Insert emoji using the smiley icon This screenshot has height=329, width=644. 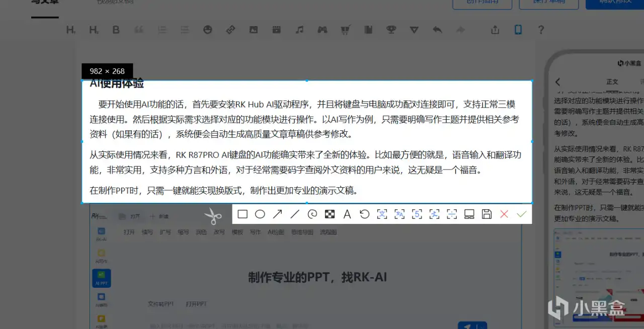click(207, 30)
